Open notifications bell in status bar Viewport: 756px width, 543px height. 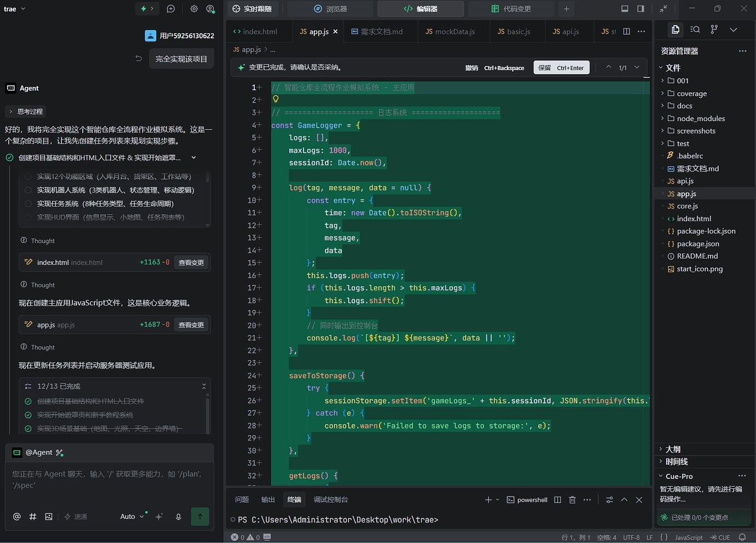(x=742, y=537)
